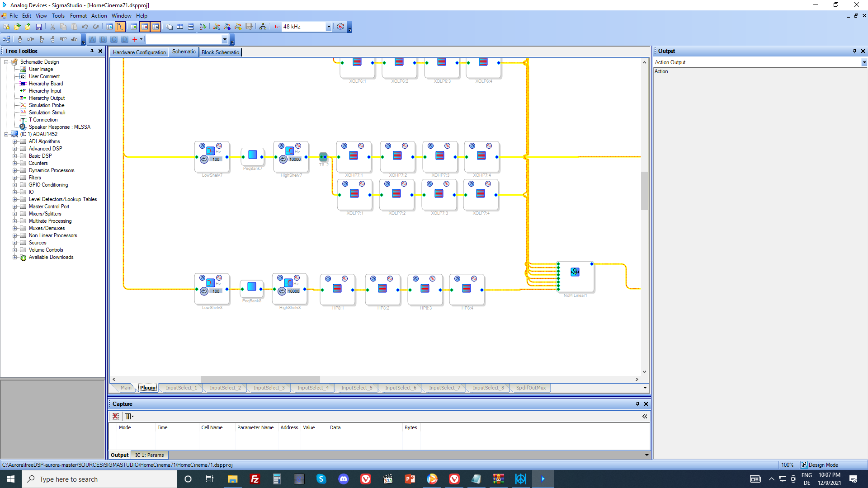The height and width of the screenshot is (488, 868).
Task: Collapse the Capture panel with double chevron
Action: point(645,416)
